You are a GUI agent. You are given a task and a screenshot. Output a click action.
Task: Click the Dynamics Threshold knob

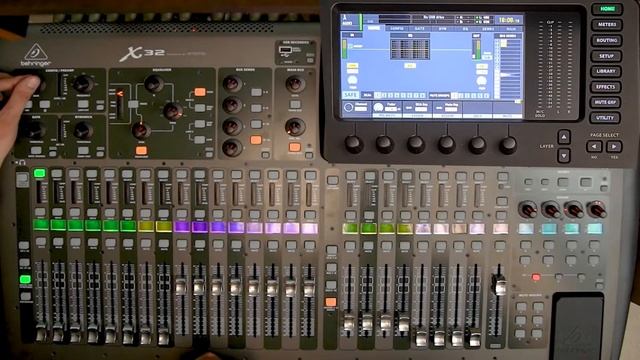83,130
